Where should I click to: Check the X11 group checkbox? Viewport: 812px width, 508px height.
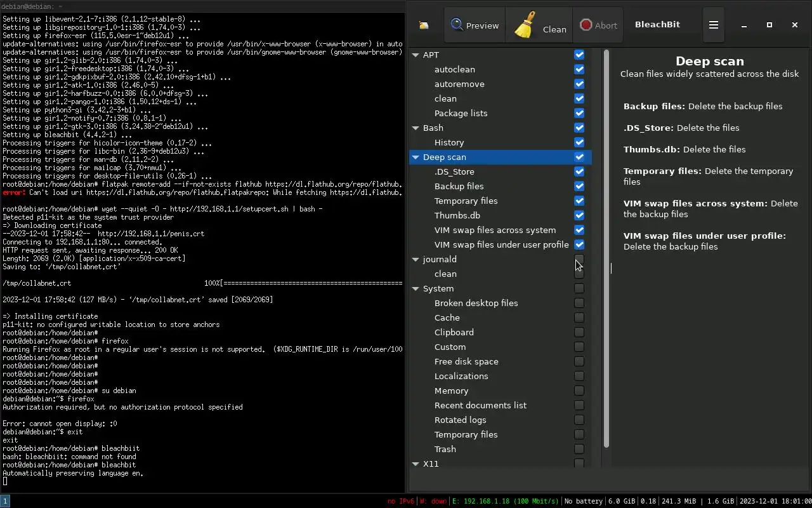click(x=579, y=464)
